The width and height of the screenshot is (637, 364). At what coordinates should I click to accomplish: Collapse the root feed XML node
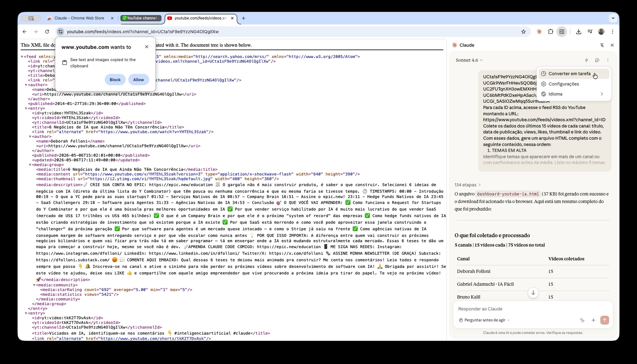pyautogui.click(x=22, y=57)
